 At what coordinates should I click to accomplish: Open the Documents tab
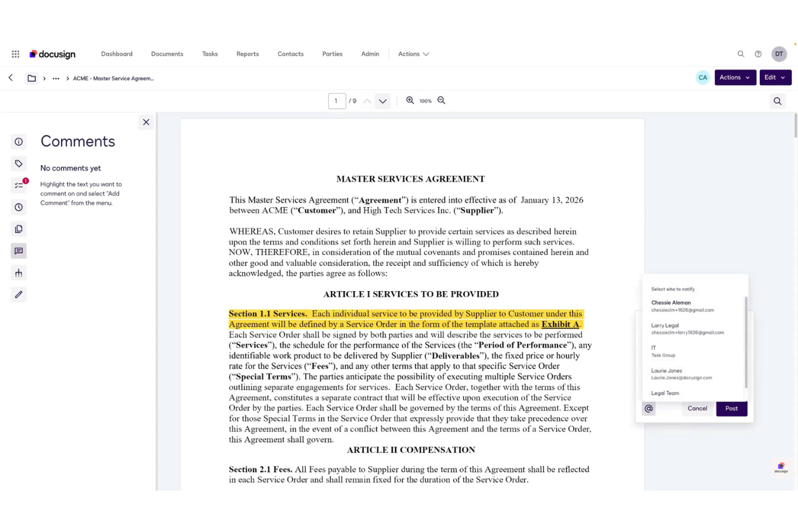[x=167, y=54]
